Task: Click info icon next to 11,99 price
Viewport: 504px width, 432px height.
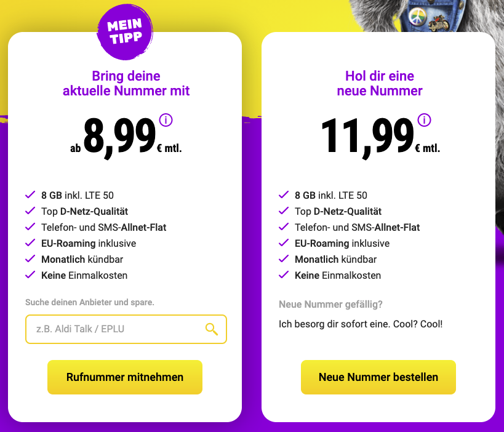Action: [424, 120]
